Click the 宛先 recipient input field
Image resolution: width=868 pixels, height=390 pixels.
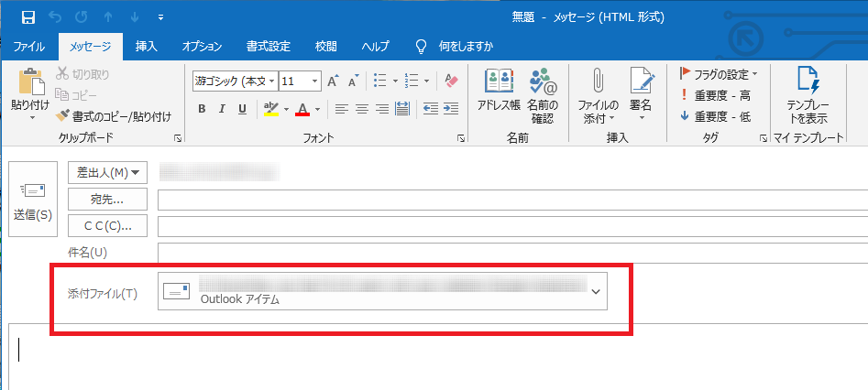(x=512, y=200)
